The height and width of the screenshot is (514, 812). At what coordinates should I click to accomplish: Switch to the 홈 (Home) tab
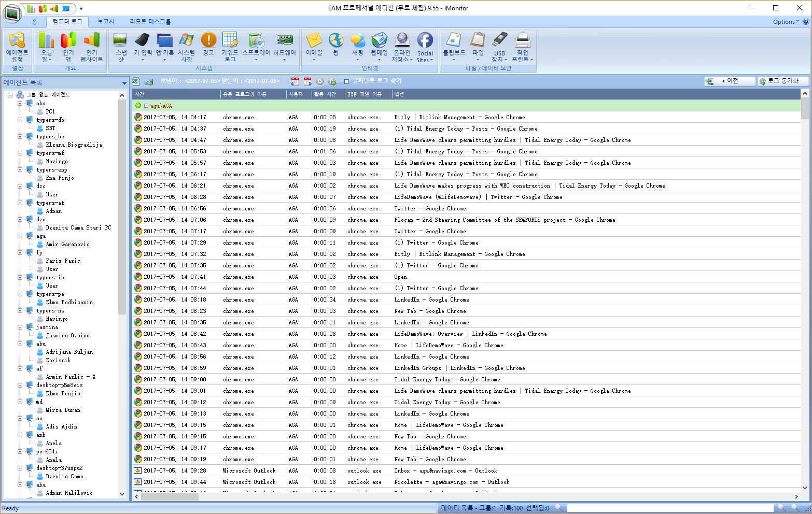(34, 22)
